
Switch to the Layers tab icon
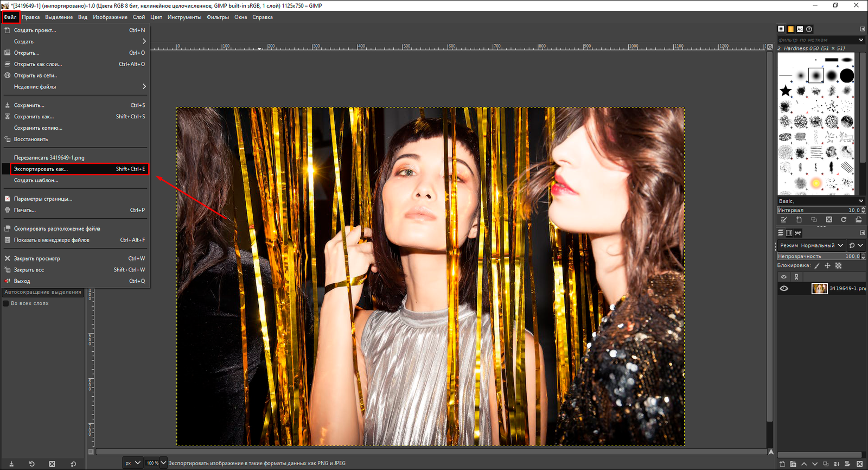[x=781, y=233]
